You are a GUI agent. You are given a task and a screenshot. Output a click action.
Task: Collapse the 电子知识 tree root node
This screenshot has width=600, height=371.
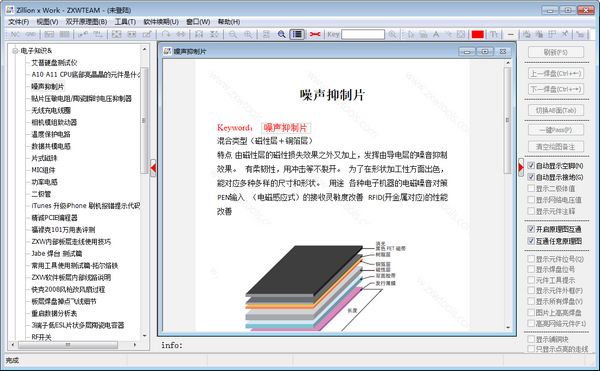point(15,50)
